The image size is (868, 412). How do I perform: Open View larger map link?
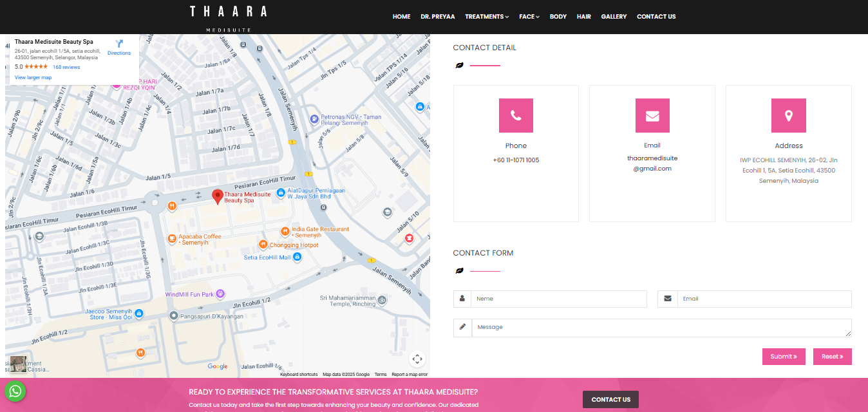(x=33, y=77)
